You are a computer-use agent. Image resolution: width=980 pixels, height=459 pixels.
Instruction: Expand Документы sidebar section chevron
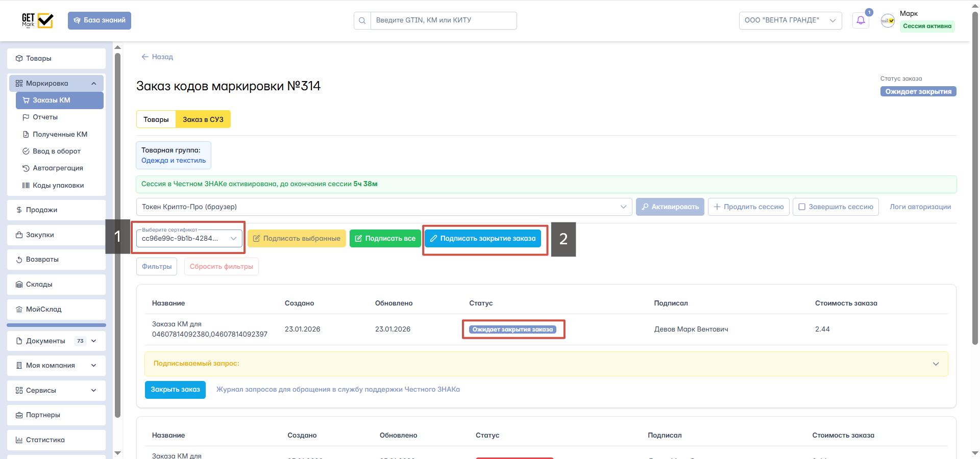[x=94, y=341]
